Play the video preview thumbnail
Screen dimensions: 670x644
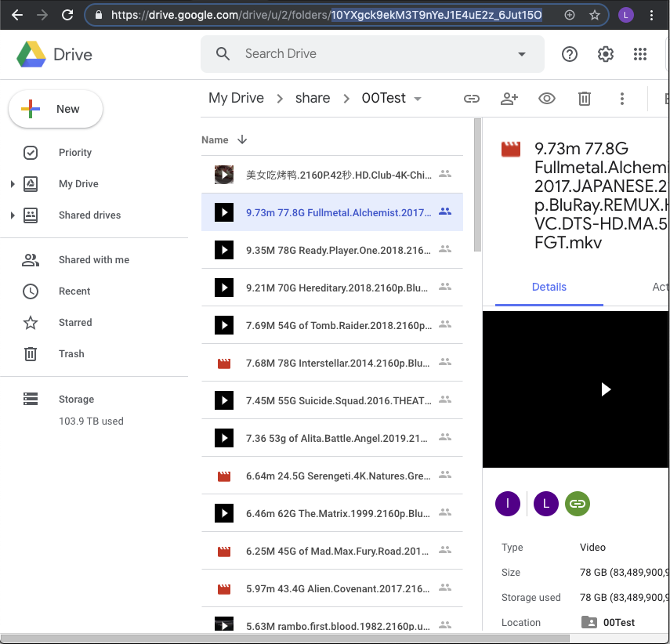605,389
